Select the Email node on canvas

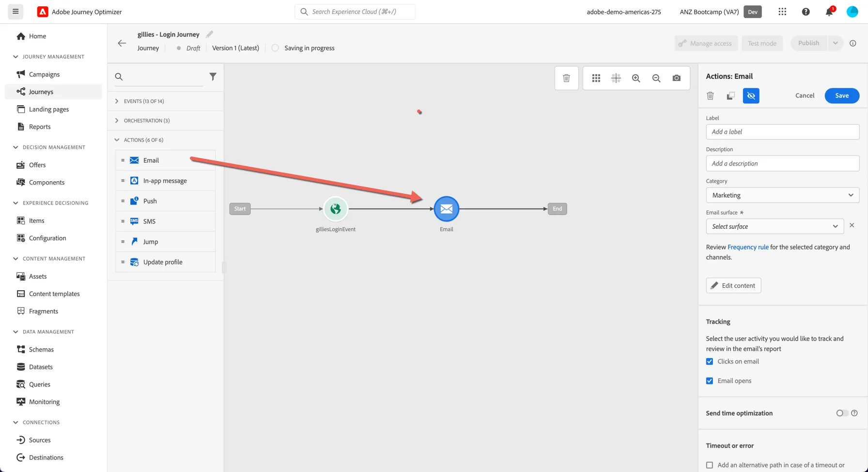pos(446,209)
